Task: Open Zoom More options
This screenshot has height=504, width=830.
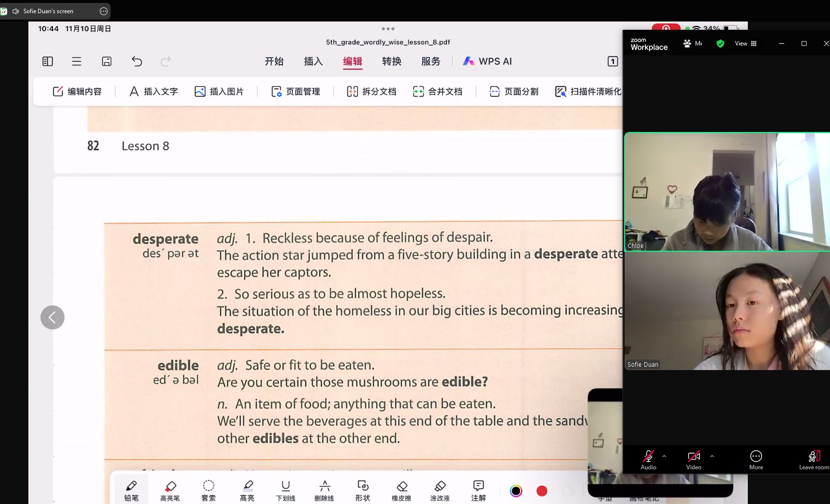Action: coord(756,460)
